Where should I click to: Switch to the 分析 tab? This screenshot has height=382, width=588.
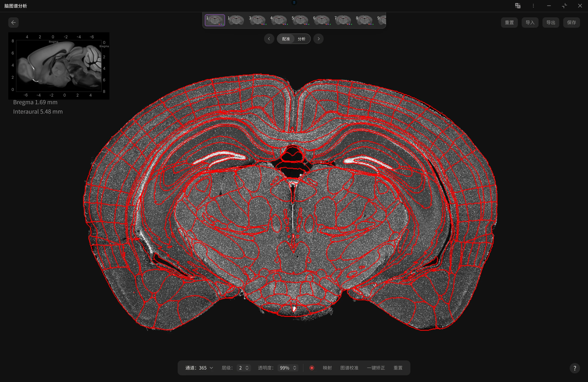tap(301, 39)
